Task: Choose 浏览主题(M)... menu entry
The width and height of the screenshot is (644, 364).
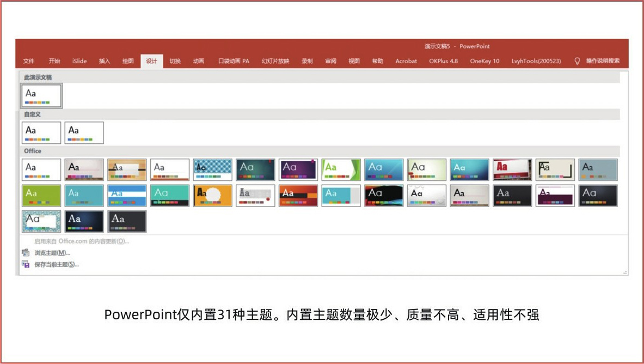Action: [52, 252]
